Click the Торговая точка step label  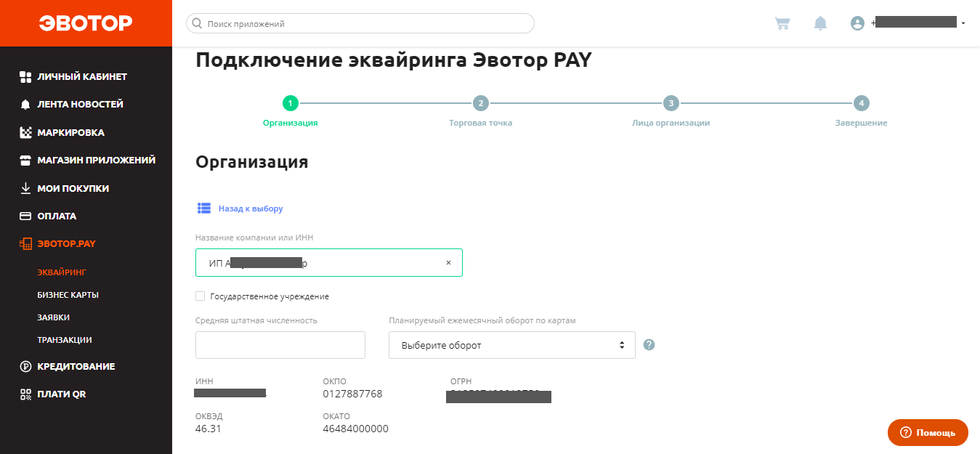pyautogui.click(x=480, y=123)
